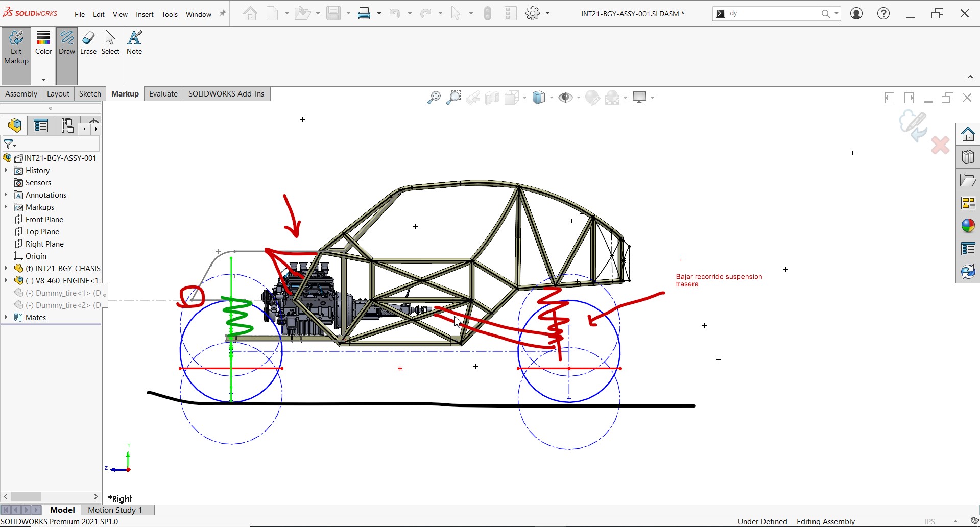Choose the Select markup tool
The height and width of the screenshot is (527, 980).
coord(110,43)
